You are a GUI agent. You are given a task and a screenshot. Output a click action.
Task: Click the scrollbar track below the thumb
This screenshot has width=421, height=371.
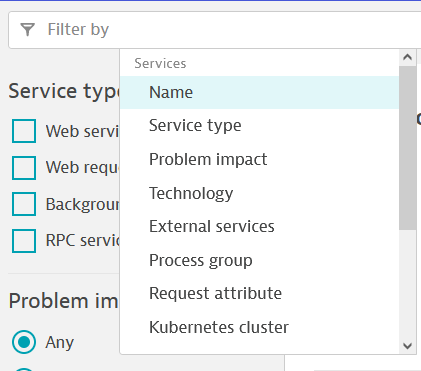407,283
